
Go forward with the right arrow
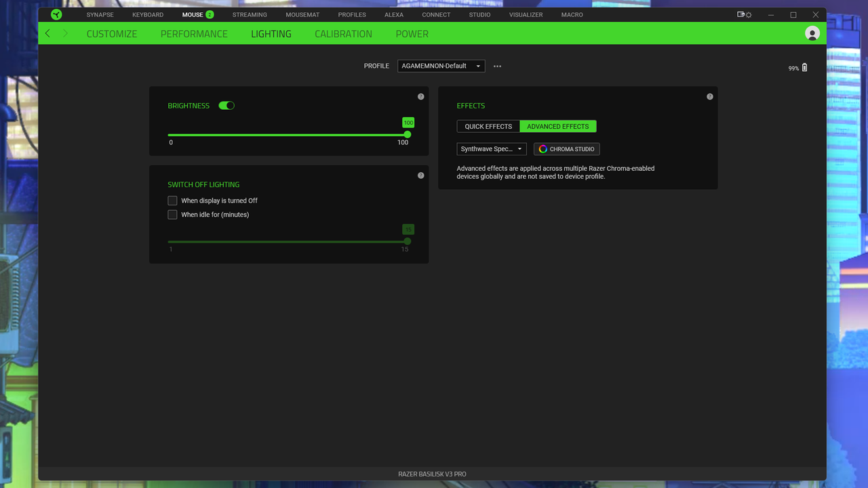(65, 33)
